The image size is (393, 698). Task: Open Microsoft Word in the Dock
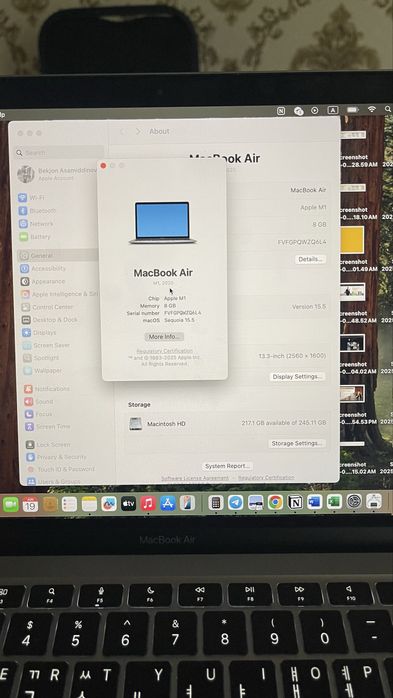click(314, 502)
